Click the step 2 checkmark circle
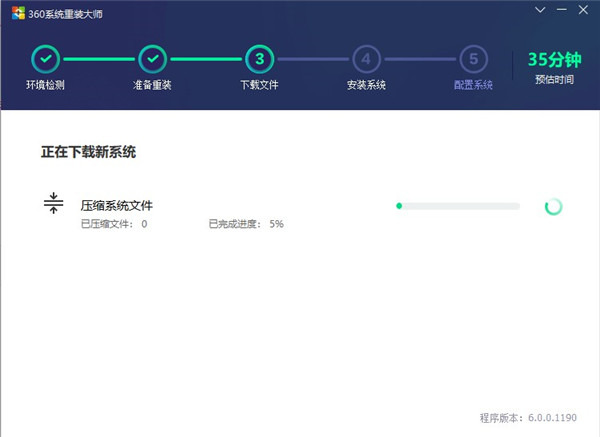Screen dimensions: 600x437 [x=152, y=59]
